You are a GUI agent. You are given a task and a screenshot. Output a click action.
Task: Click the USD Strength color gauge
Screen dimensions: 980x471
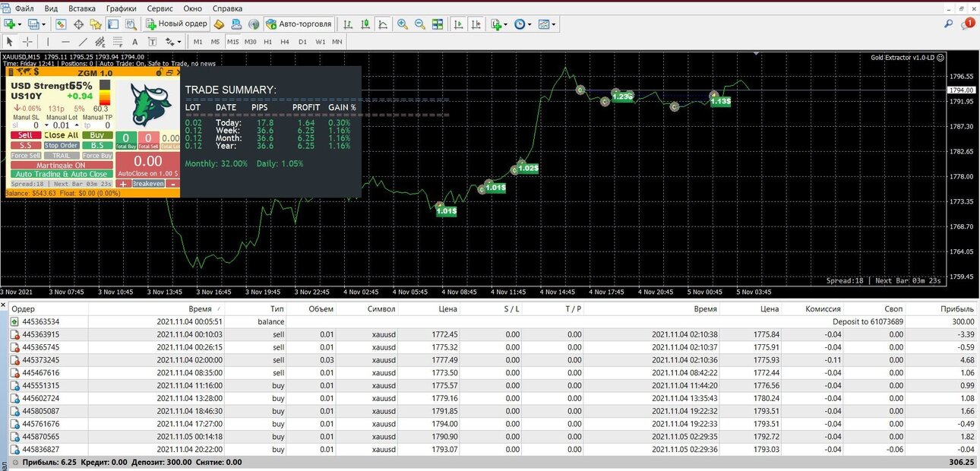point(105,92)
